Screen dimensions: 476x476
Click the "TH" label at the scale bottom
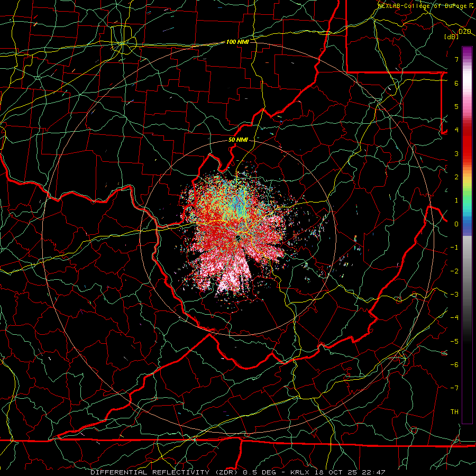454,412
